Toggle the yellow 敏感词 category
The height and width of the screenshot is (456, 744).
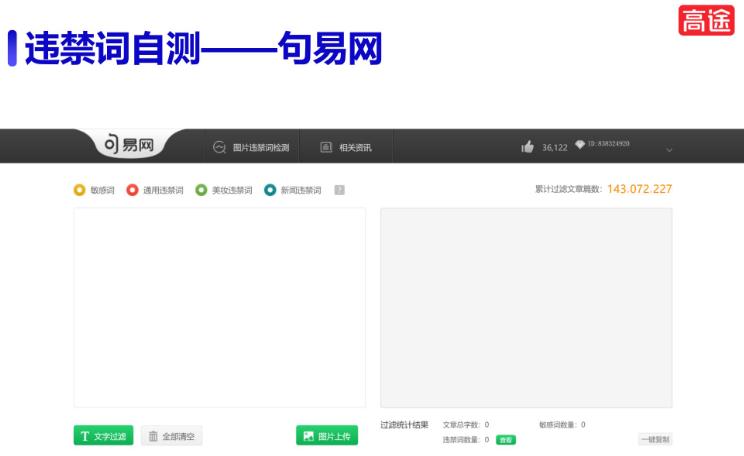[80, 190]
